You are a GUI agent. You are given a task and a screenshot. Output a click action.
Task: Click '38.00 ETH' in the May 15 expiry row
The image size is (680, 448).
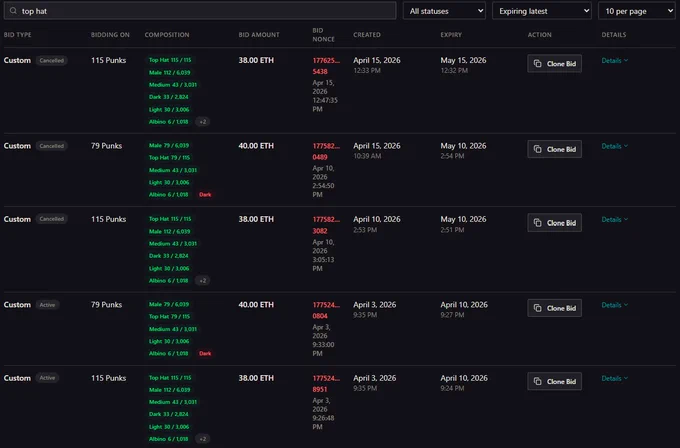[x=256, y=60]
